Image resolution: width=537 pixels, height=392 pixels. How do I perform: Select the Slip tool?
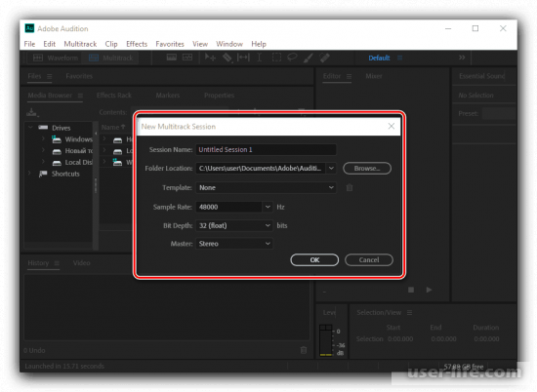(x=243, y=58)
